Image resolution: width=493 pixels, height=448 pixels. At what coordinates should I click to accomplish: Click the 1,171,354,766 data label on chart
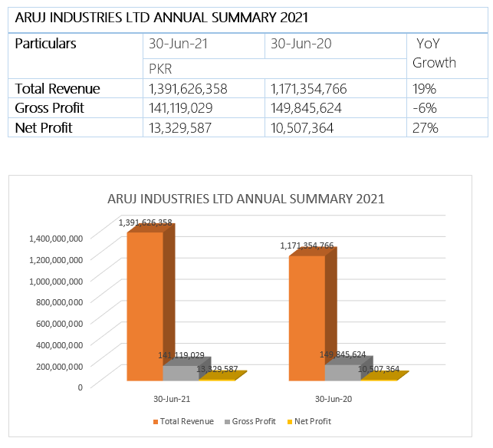(307, 245)
